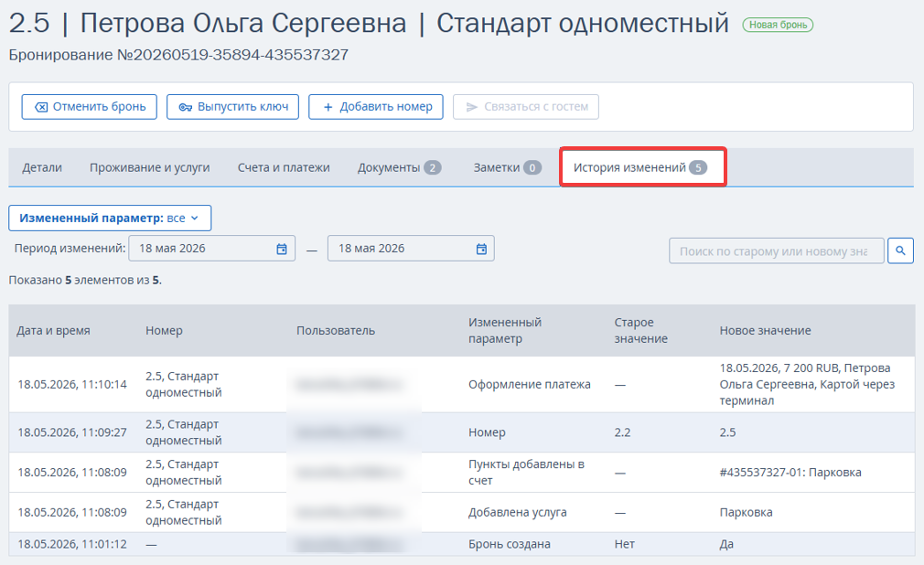Click the end period date field

412,249
